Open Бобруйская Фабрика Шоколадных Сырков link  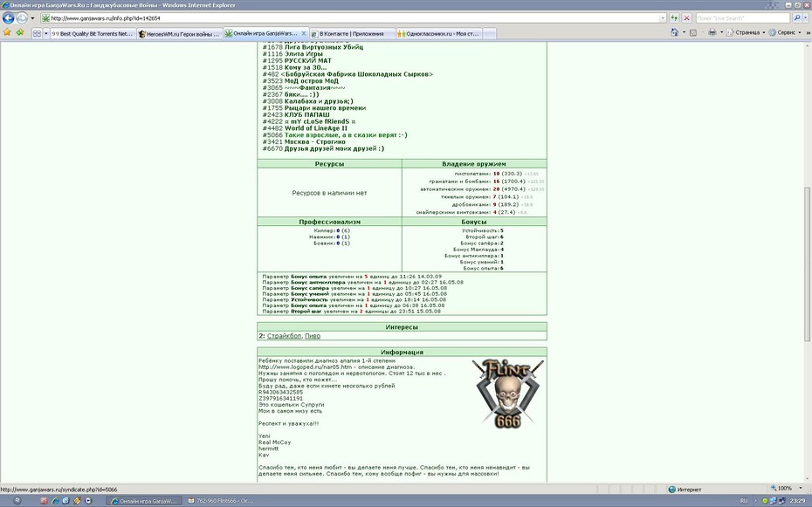[x=357, y=74]
